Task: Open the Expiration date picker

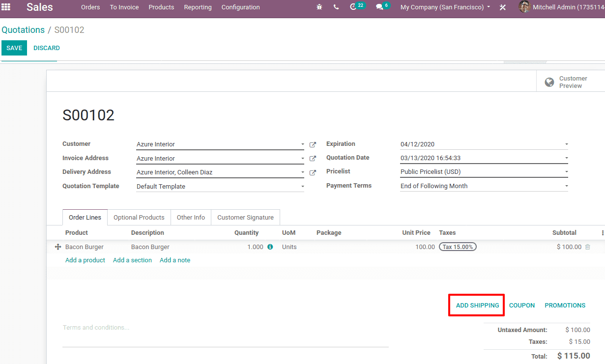Action: pyautogui.click(x=566, y=144)
